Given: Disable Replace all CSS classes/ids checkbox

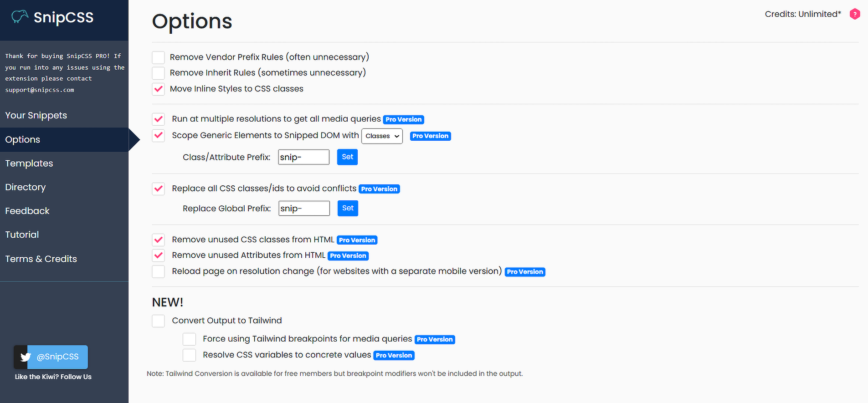Looking at the screenshot, I should click(158, 189).
